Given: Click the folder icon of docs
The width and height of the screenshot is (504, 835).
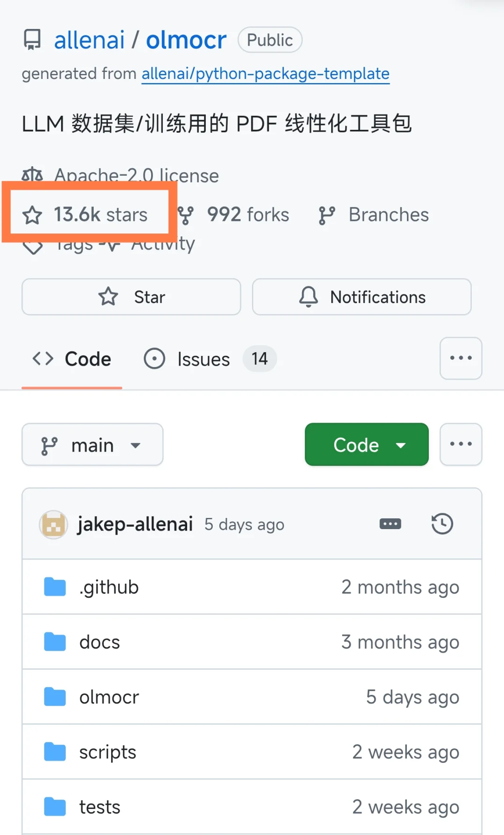Looking at the screenshot, I should pyautogui.click(x=55, y=642).
